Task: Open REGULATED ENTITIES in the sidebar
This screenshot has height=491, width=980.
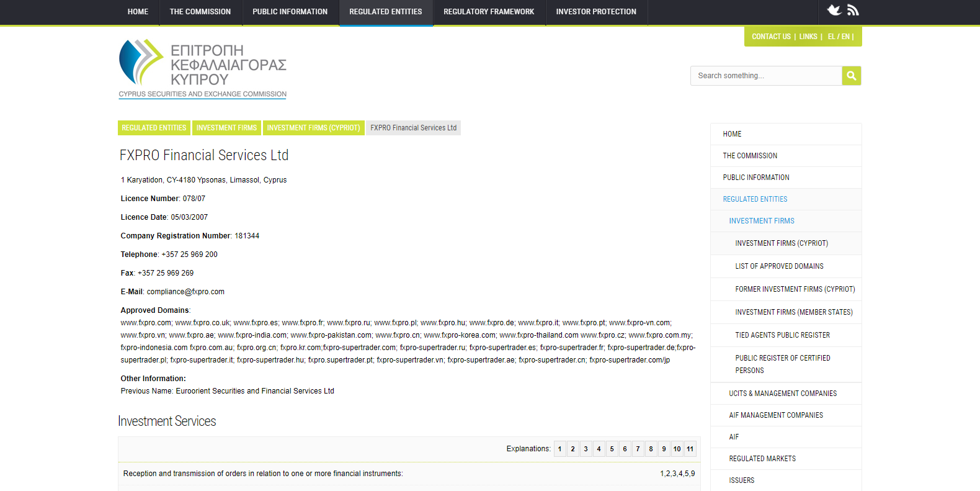Action: pyautogui.click(x=786, y=199)
